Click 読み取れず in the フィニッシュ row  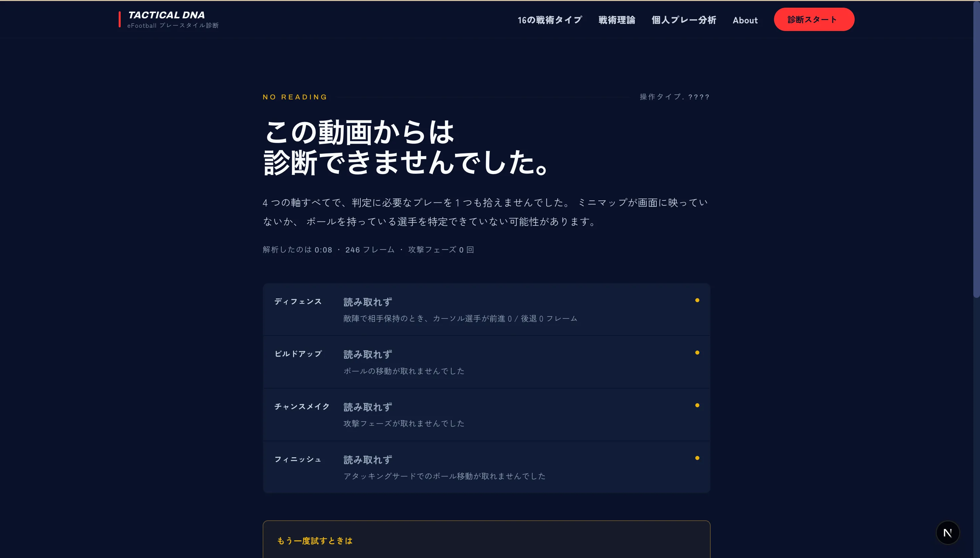(368, 460)
